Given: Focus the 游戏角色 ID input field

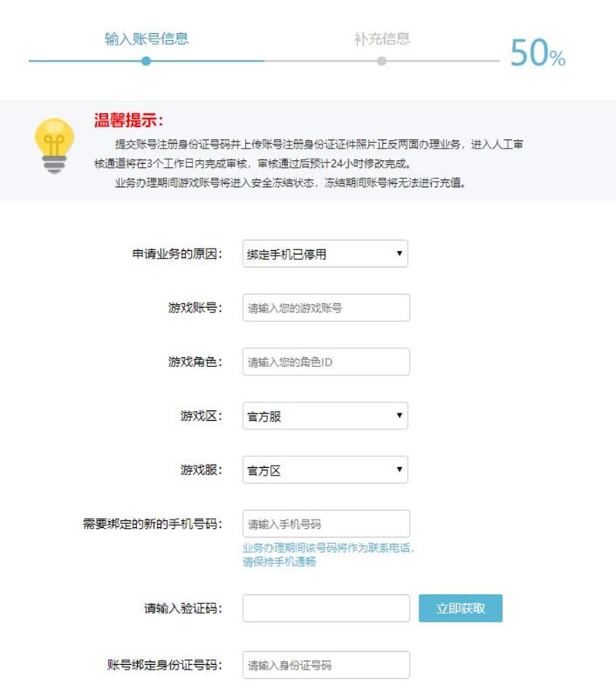Looking at the screenshot, I should coord(326,362).
